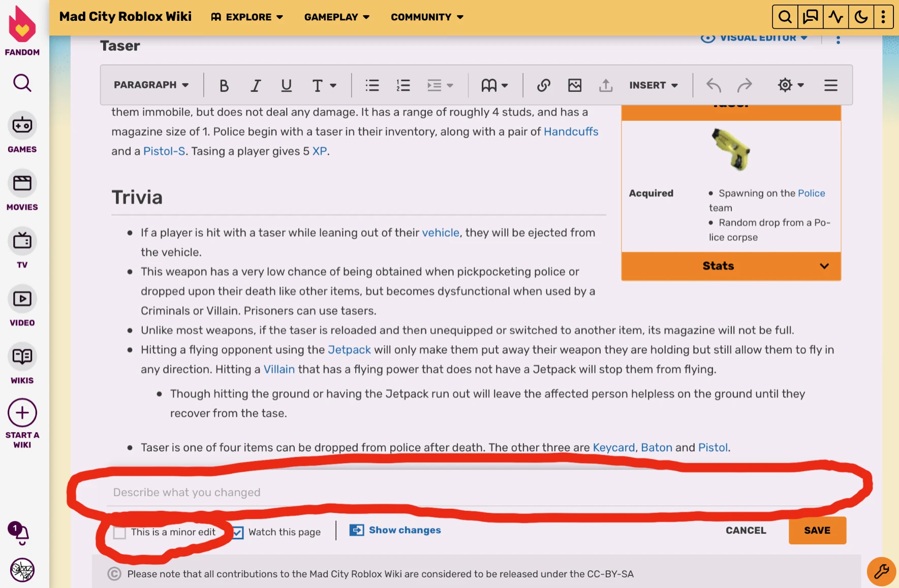Insert a bullet list

tap(372, 85)
